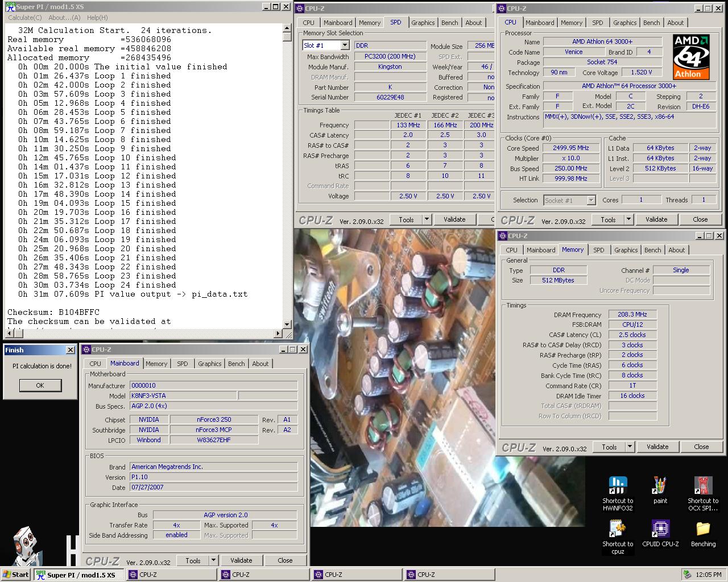Select SPD tab in Memory CPU-Z window
Screen dimensions: 728x582
tap(599, 250)
